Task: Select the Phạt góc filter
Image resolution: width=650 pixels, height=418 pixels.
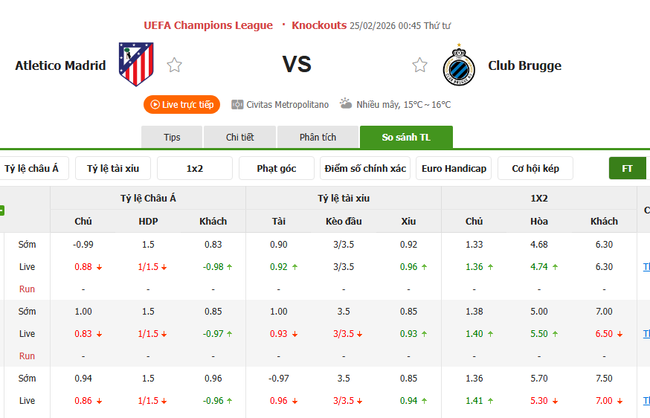Action: click(276, 168)
